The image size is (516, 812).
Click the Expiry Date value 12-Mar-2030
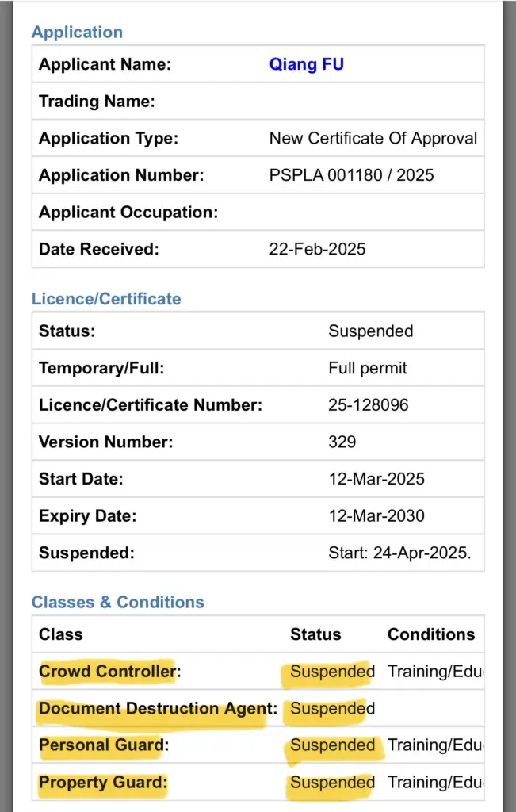(x=376, y=515)
